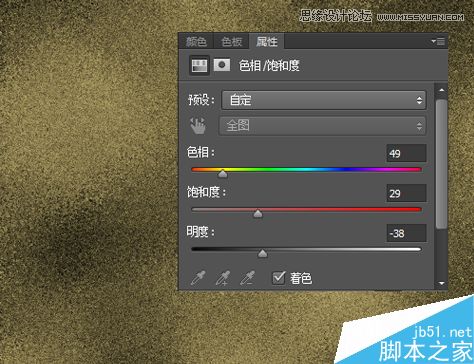
Task: Click the 色相 label text
Action: [201, 152]
